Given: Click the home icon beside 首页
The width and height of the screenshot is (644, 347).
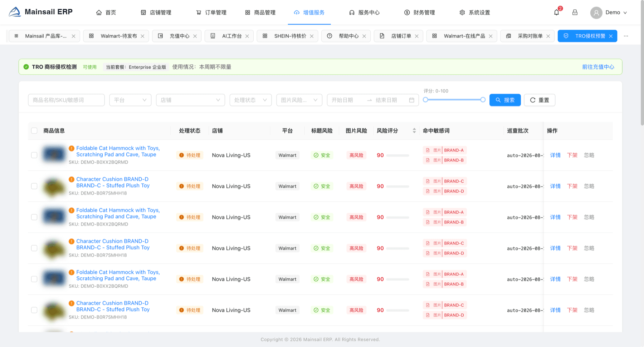Looking at the screenshot, I should 99,13.
